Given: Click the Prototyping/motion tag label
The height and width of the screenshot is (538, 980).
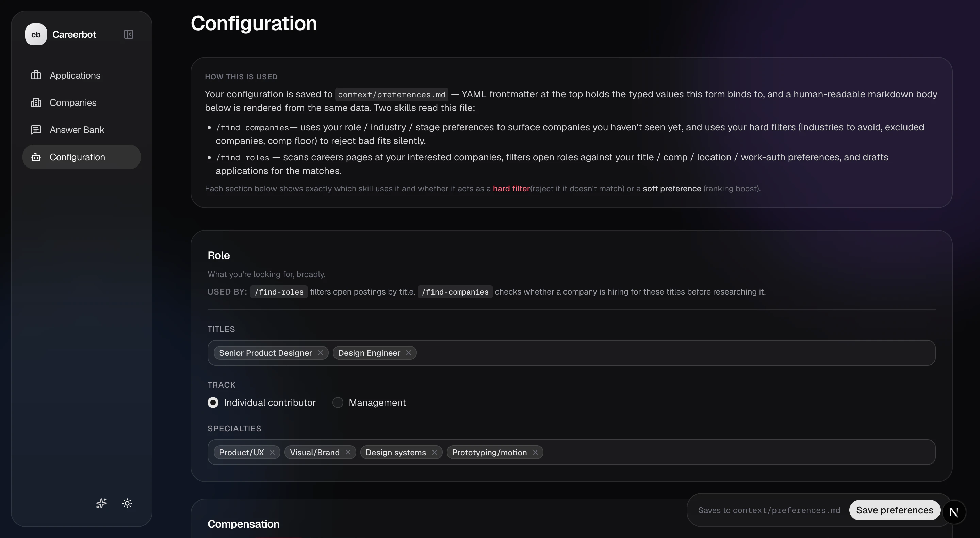Looking at the screenshot, I should coord(489,452).
